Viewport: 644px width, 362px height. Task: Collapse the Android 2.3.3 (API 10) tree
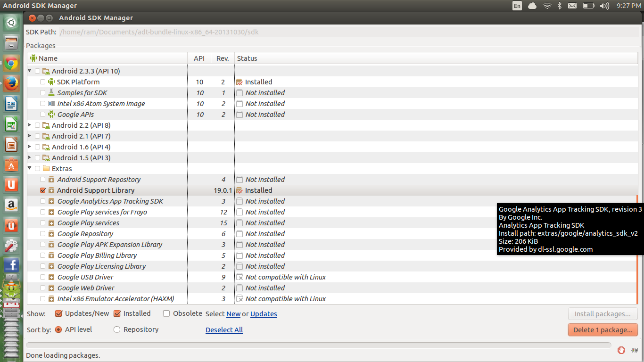[x=29, y=71]
